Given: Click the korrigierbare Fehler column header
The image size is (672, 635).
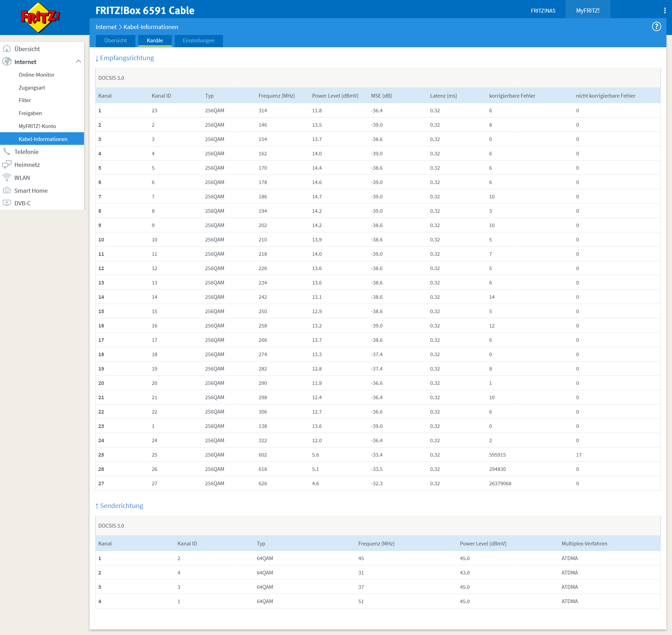Looking at the screenshot, I should click(x=512, y=96).
